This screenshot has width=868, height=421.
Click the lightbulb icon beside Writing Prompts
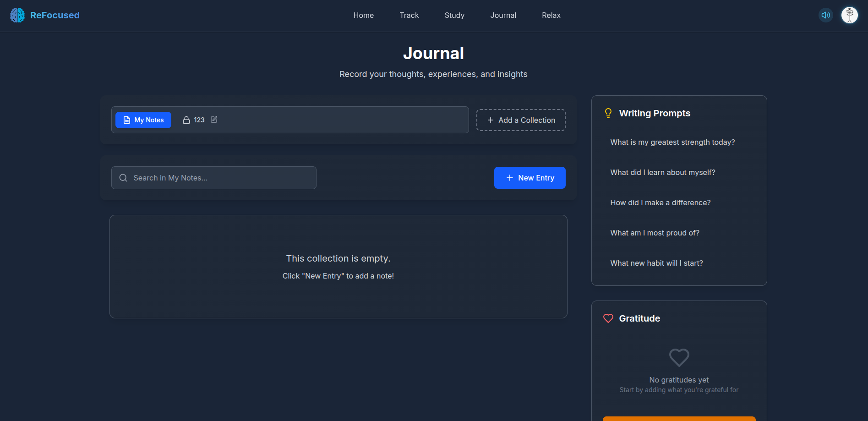[608, 113]
